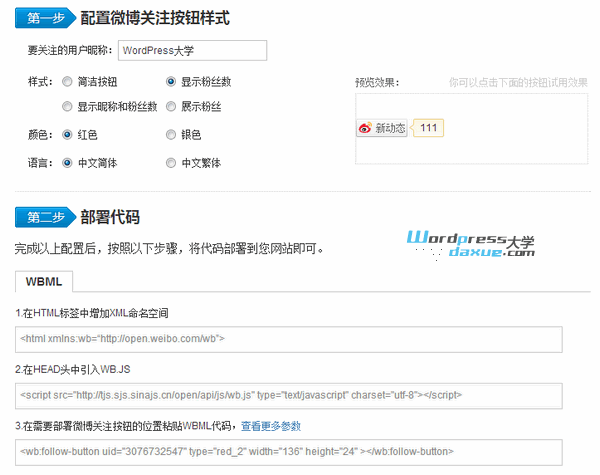Choose the 显示昵称和粉丝数 style option

click(67, 106)
